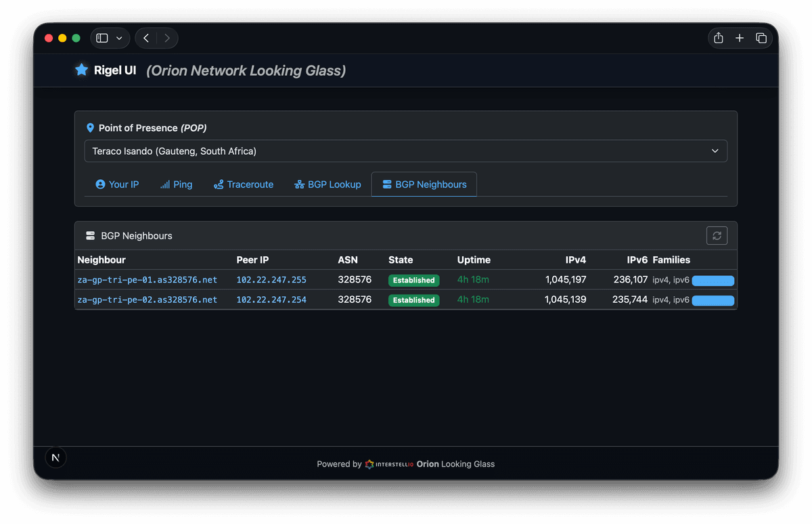The image size is (812, 524).
Task: Open sidebar options chevron menu
Action: 120,38
